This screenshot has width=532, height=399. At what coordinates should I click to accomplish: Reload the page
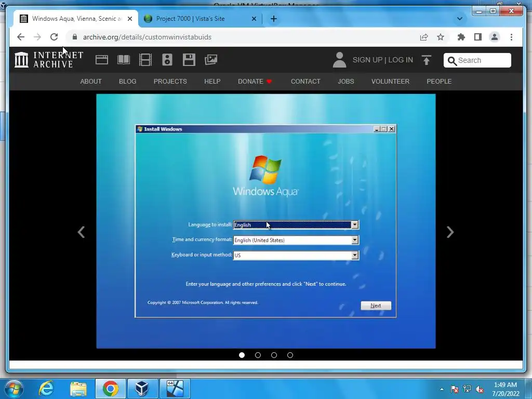pos(54,37)
